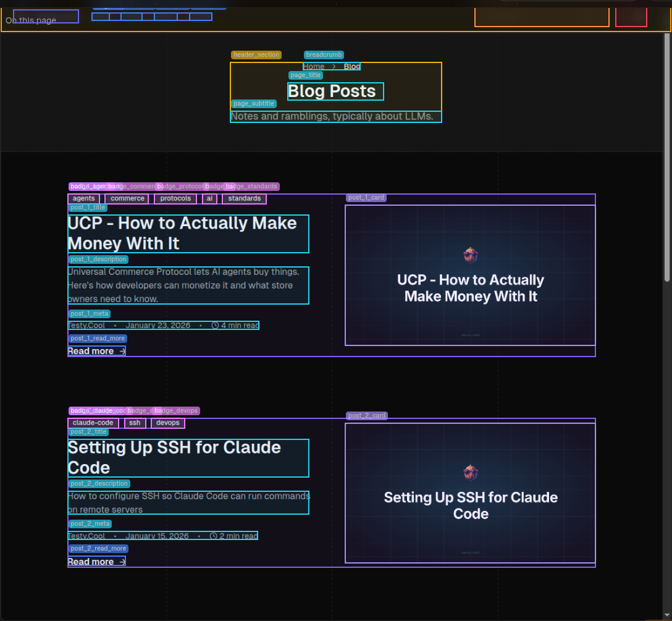The width and height of the screenshot is (672, 621).
Task: Click the January 23, 2026 date
Action: (157, 326)
